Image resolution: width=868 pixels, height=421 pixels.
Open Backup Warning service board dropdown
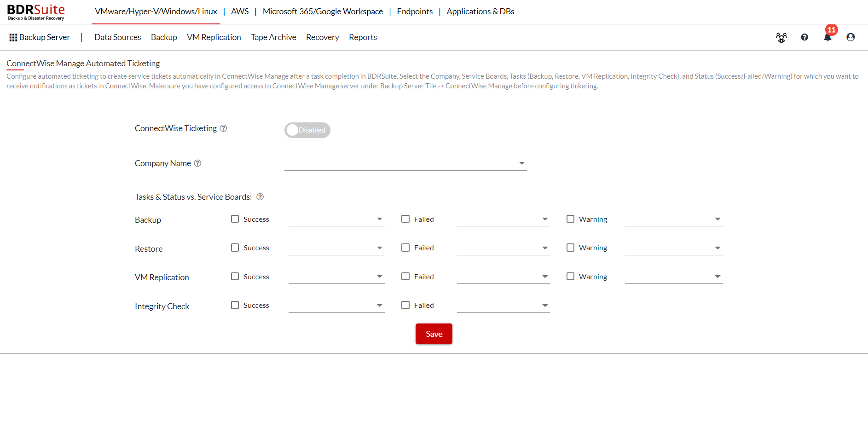pos(674,219)
